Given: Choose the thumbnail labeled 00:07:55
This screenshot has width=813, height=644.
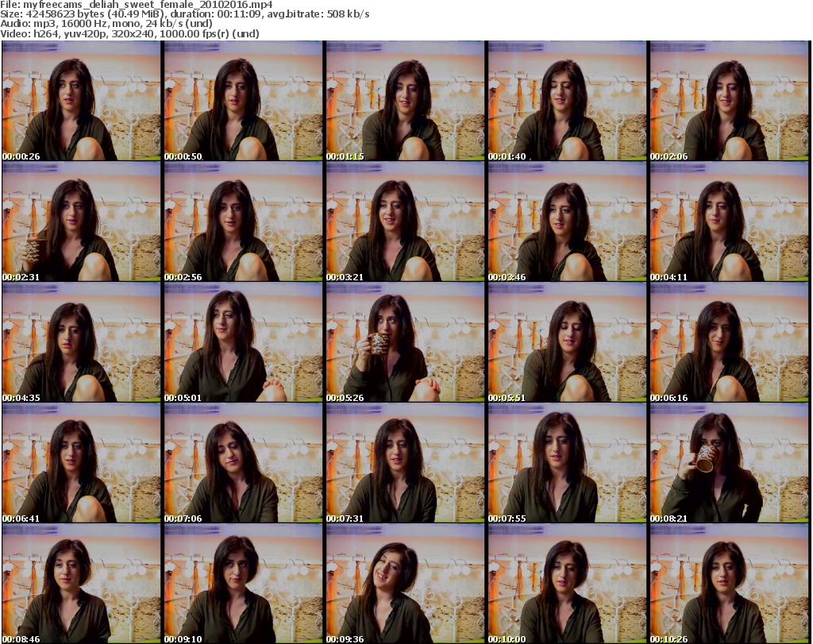Looking at the screenshot, I should [x=567, y=463].
